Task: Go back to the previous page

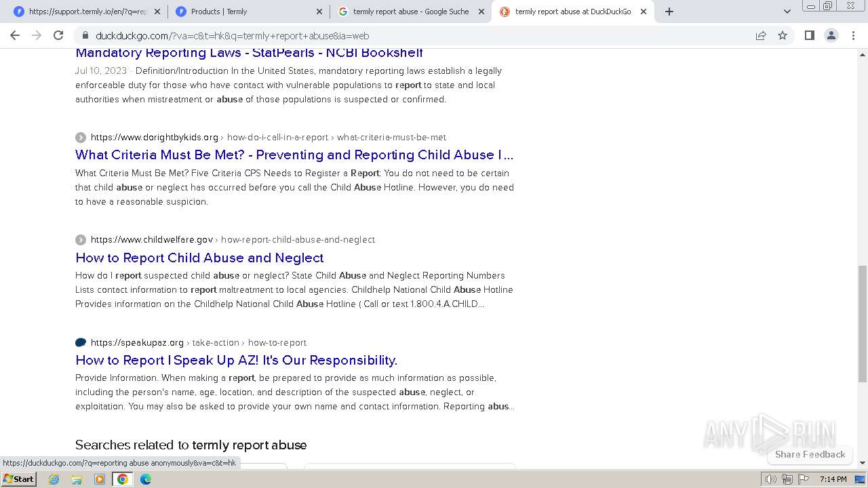Action: click(15, 35)
